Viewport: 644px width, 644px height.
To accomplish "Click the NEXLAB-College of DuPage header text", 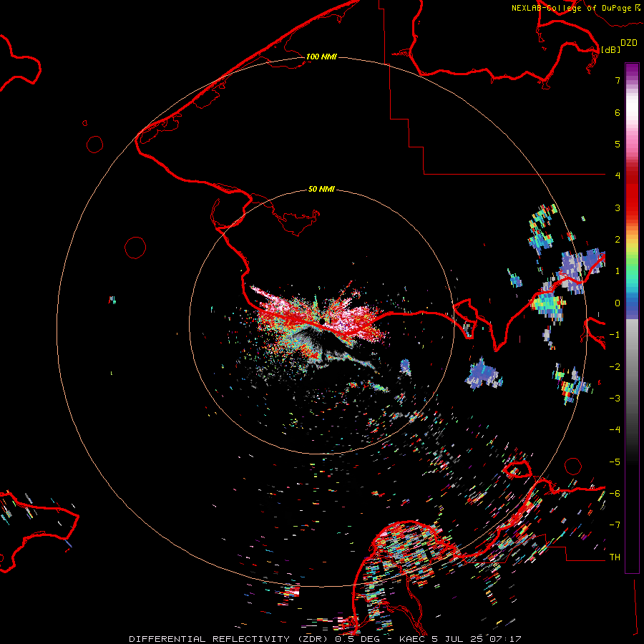I will pyautogui.click(x=576, y=8).
